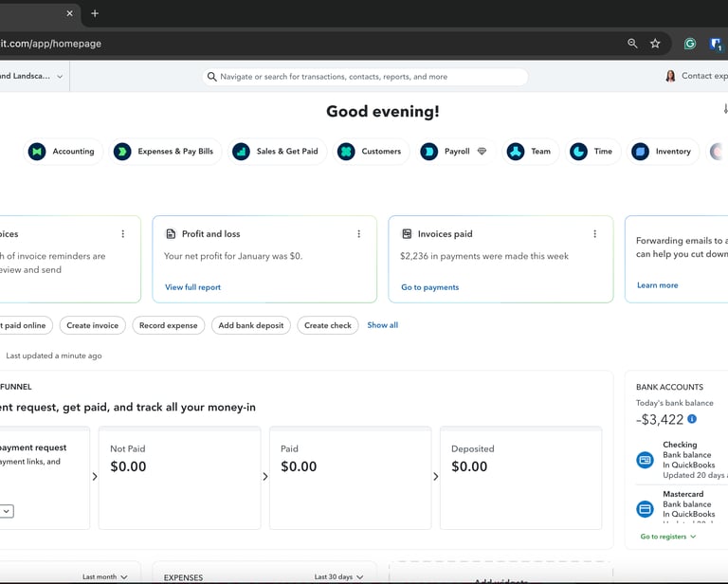Open the Expenses & Pay Bills shortcut
728x584 pixels.
[x=165, y=152]
